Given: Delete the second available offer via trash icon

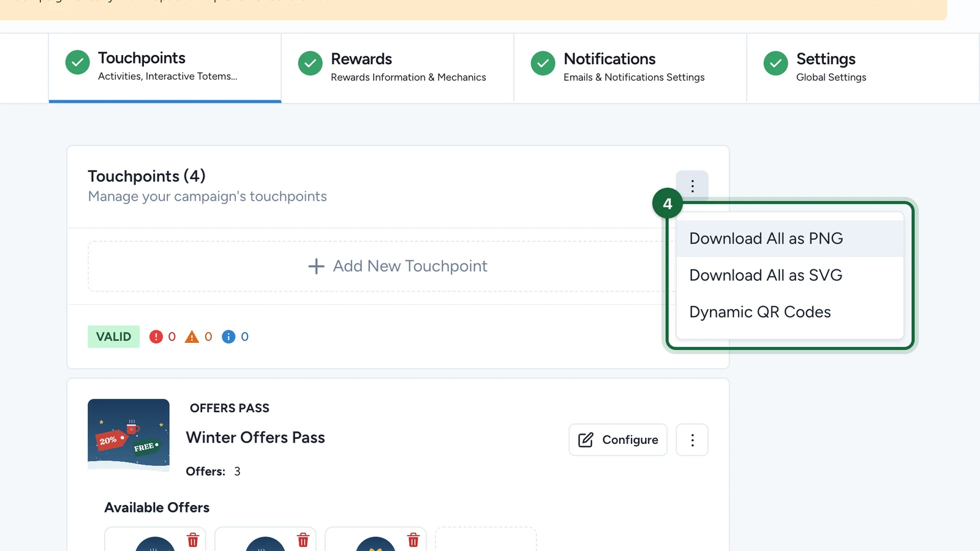Looking at the screenshot, I should point(303,539).
